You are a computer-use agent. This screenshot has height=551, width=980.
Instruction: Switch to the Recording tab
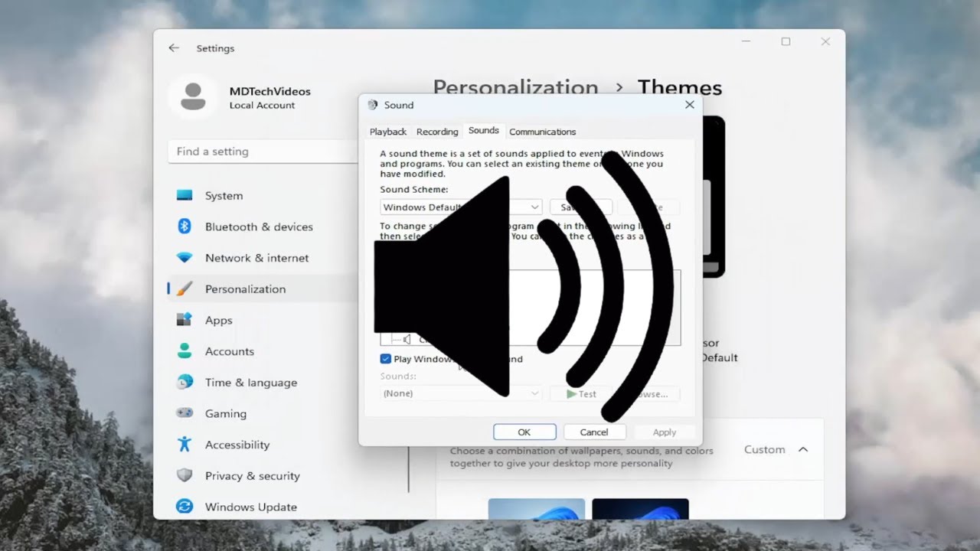point(437,132)
